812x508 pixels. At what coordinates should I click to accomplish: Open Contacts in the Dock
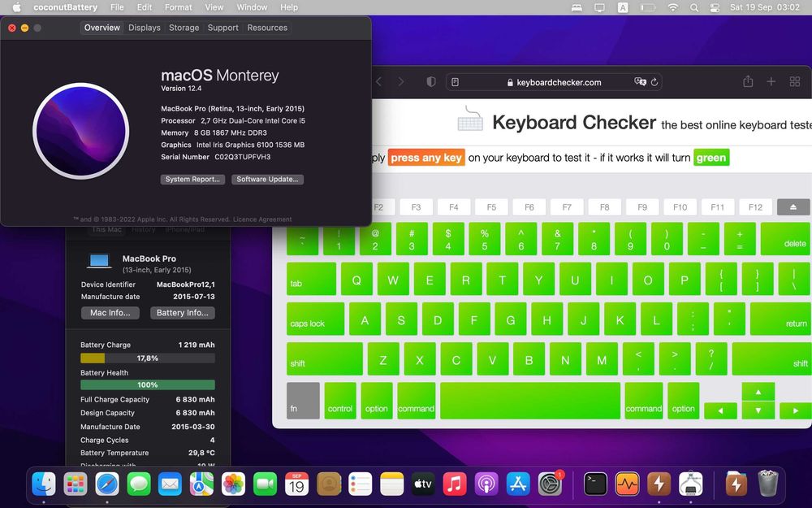pyautogui.click(x=328, y=484)
